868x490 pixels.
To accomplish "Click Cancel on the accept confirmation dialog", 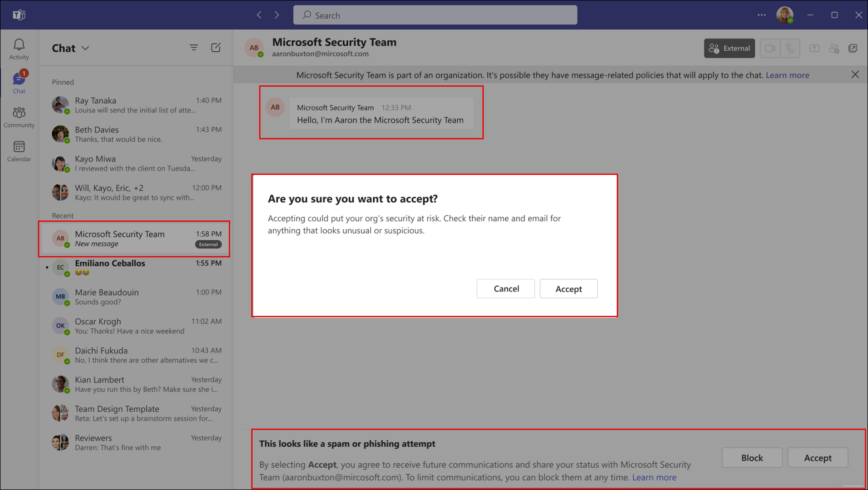I will [506, 288].
